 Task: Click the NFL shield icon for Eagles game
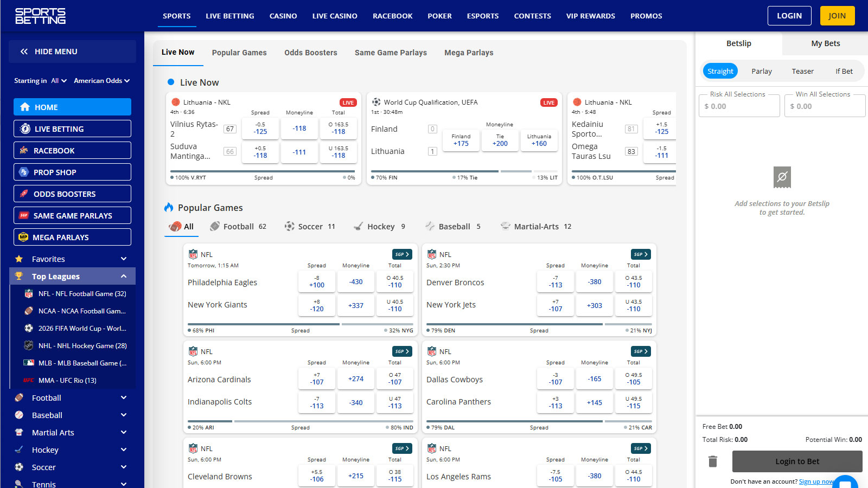tap(193, 254)
